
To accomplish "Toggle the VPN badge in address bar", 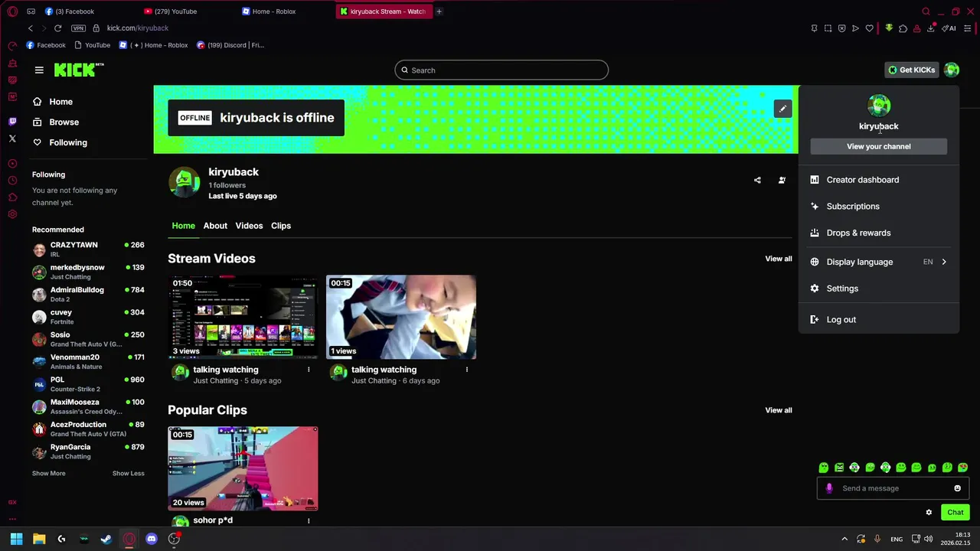I will click(x=78, y=28).
